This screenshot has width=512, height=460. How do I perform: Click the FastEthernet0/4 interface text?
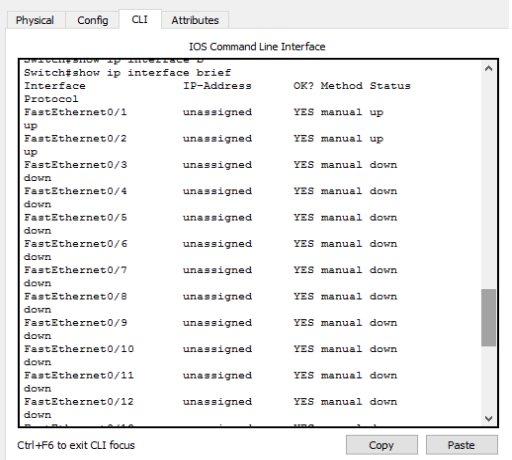click(x=75, y=191)
